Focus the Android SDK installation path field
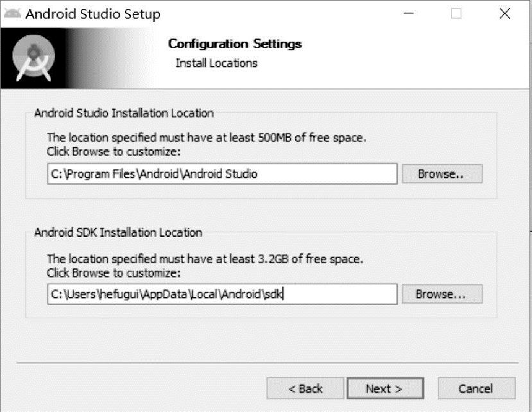 coord(222,295)
